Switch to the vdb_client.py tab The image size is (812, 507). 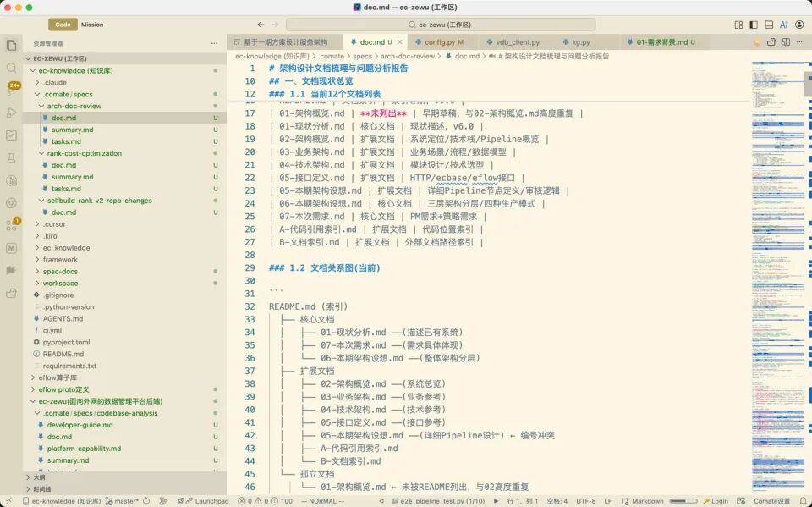pyautogui.click(x=518, y=42)
